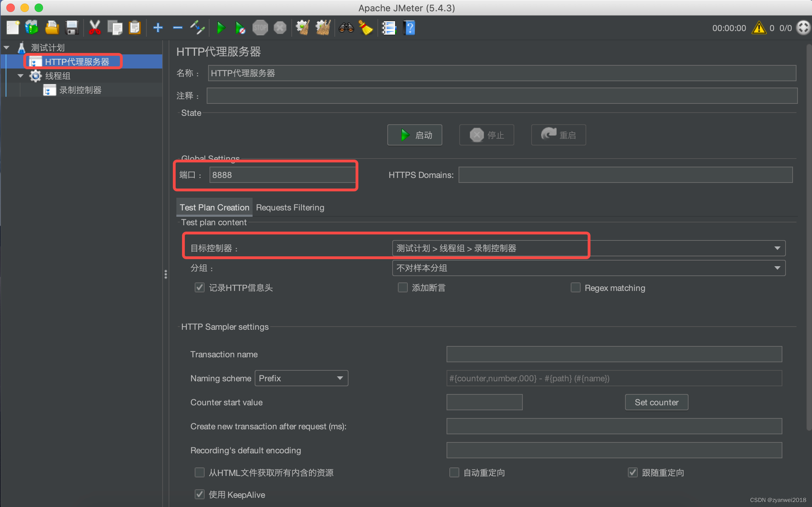Click the Transaction name input field
812x507 pixels.
point(614,354)
